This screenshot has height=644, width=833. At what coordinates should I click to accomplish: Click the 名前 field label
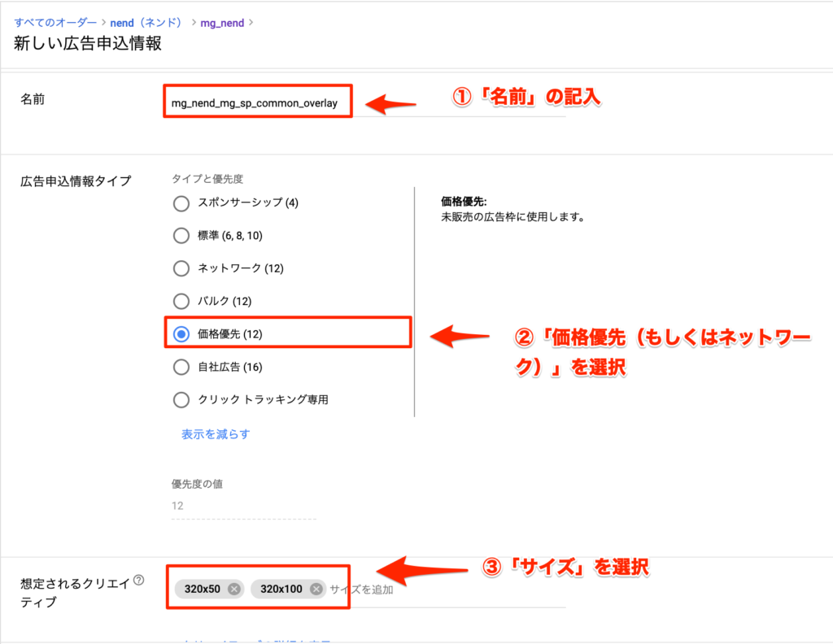click(33, 99)
